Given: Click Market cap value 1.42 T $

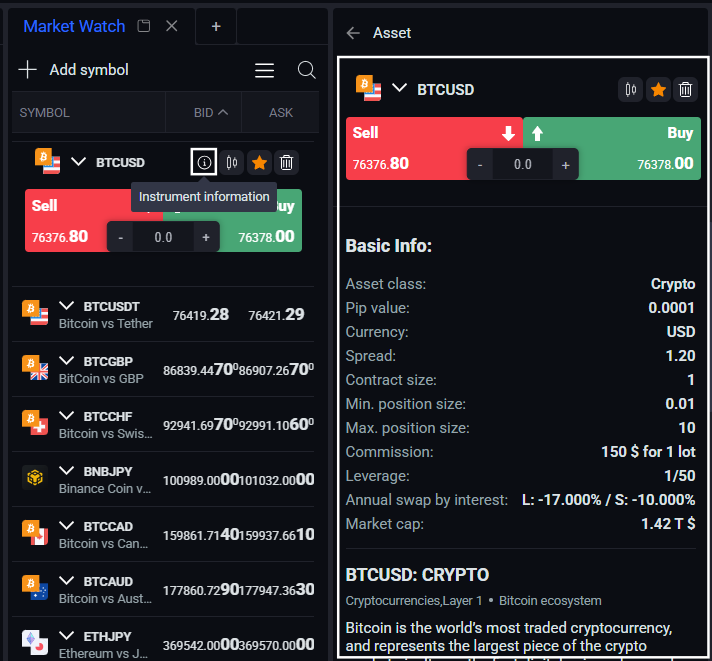Looking at the screenshot, I should 668,524.
